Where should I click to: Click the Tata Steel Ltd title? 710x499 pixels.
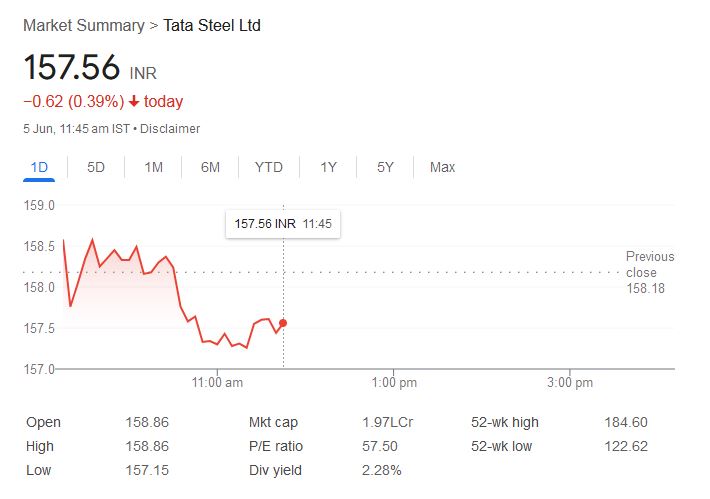point(212,25)
